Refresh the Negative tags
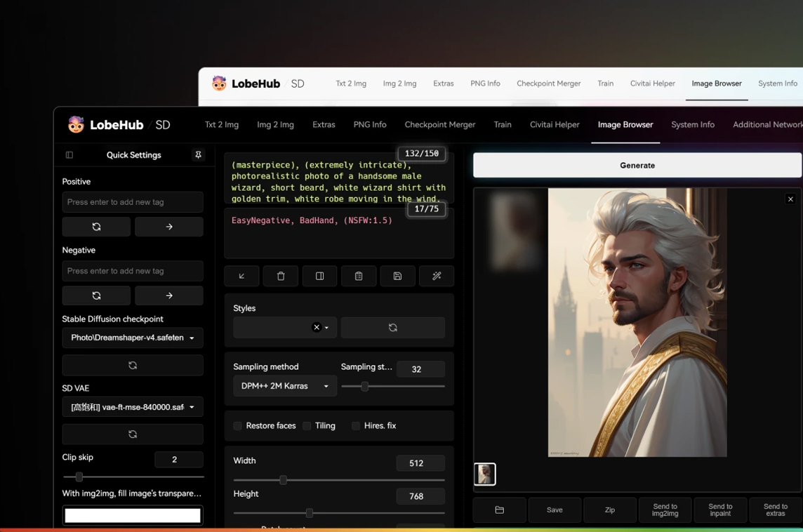Image resolution: width=803 pixels, height=532 pixels. pyautogui.click(x=96, y=295)
